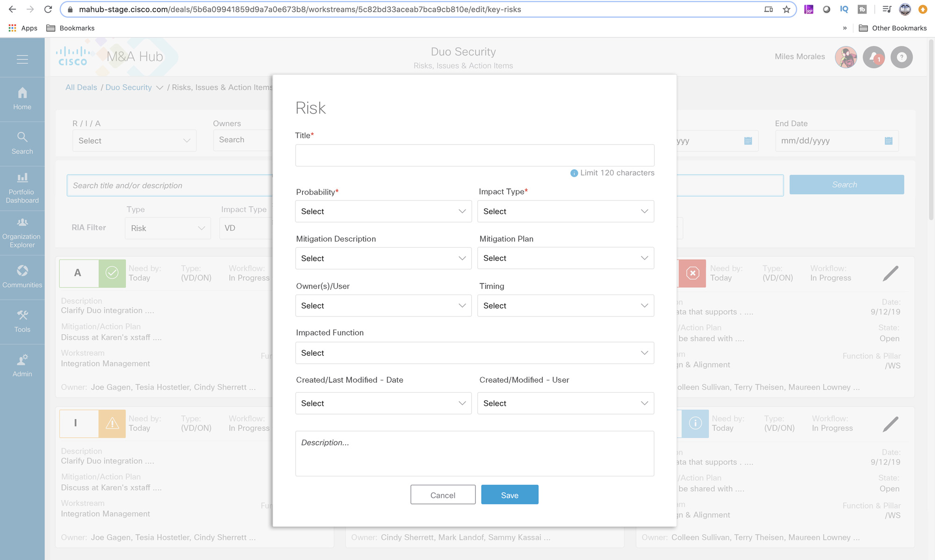Edit first card with pencil icon
935x560 pixels.
891,273
